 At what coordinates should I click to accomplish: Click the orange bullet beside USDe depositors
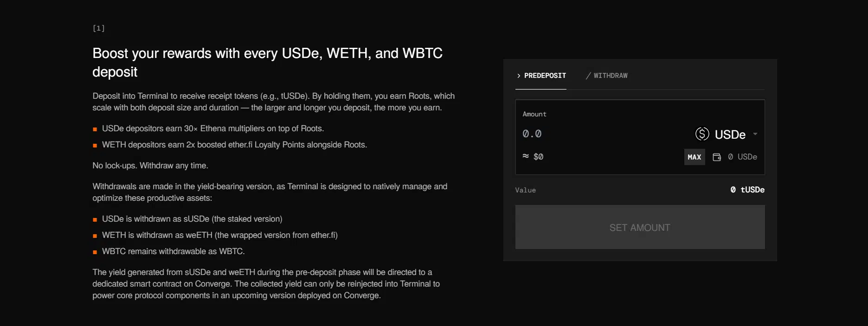[95, 129]
